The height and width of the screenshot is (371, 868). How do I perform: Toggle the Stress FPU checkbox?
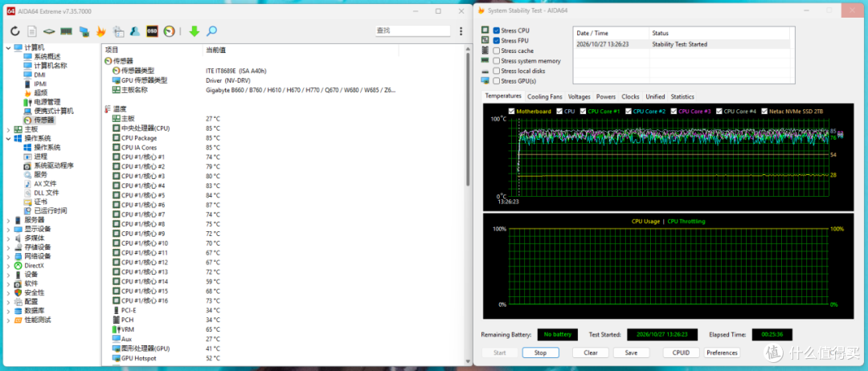(x=497, y=41)
